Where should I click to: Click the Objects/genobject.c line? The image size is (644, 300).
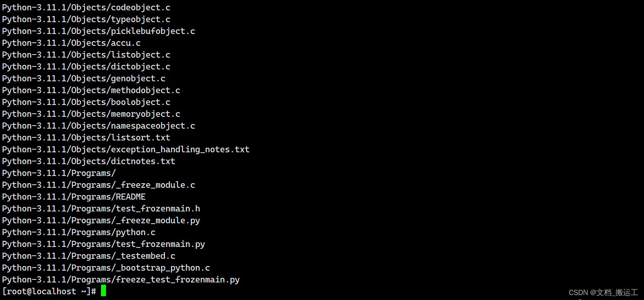click(84, 79)
